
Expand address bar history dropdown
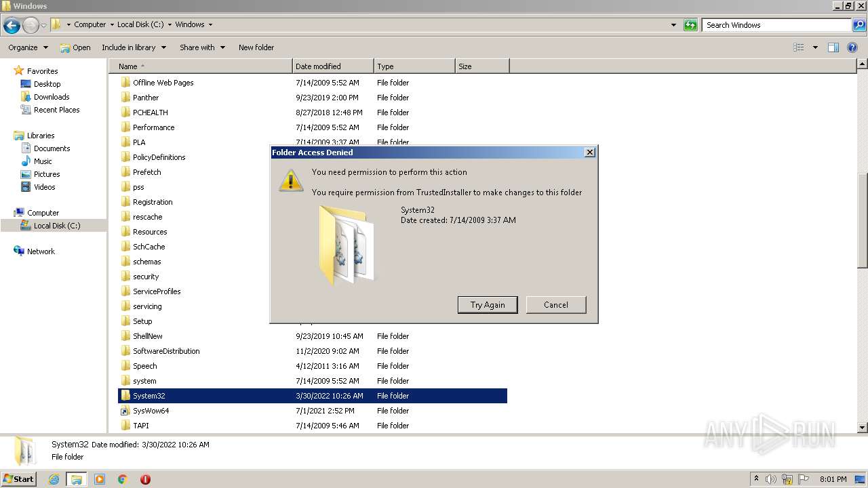pos(673,25)
